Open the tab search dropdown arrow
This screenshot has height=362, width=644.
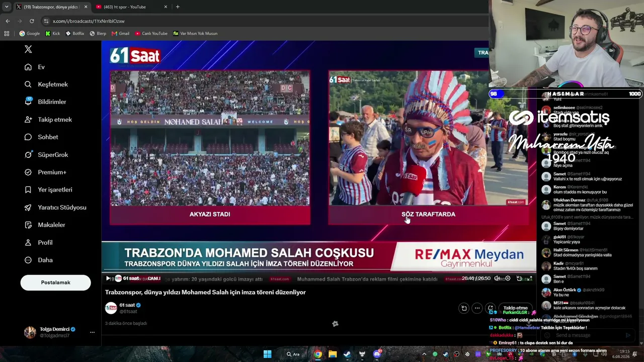(7, 7)
